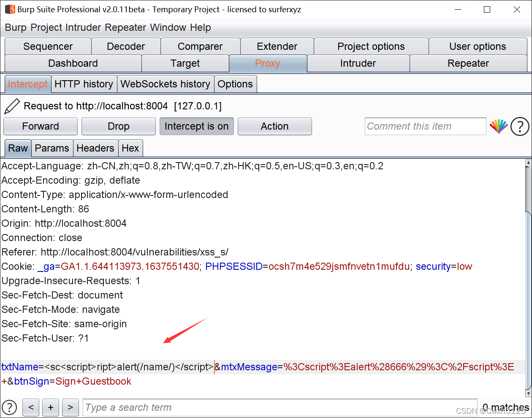532x418 pixels.
Task: Switch to the Params view tab
Action: [x=52, y=148]
